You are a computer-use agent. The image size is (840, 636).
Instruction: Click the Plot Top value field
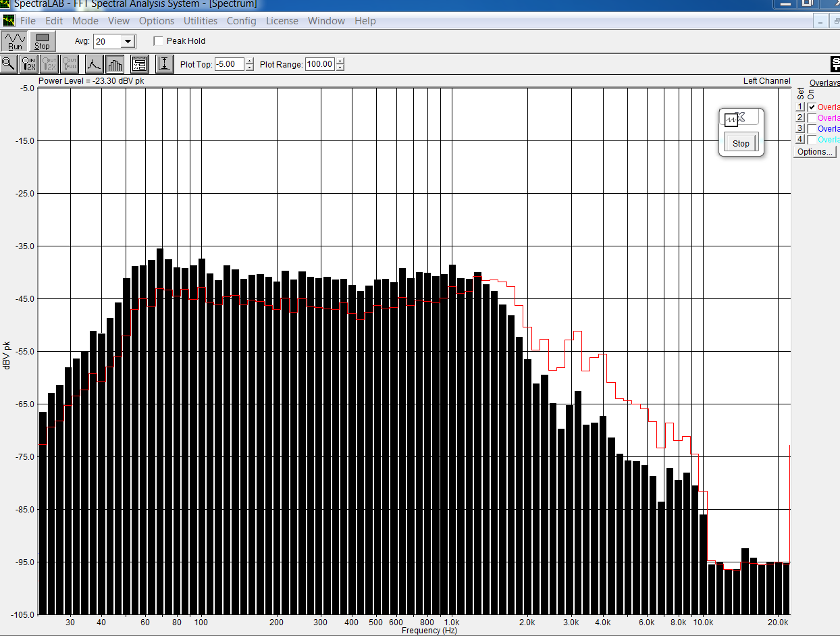click(x=230, y=65)
